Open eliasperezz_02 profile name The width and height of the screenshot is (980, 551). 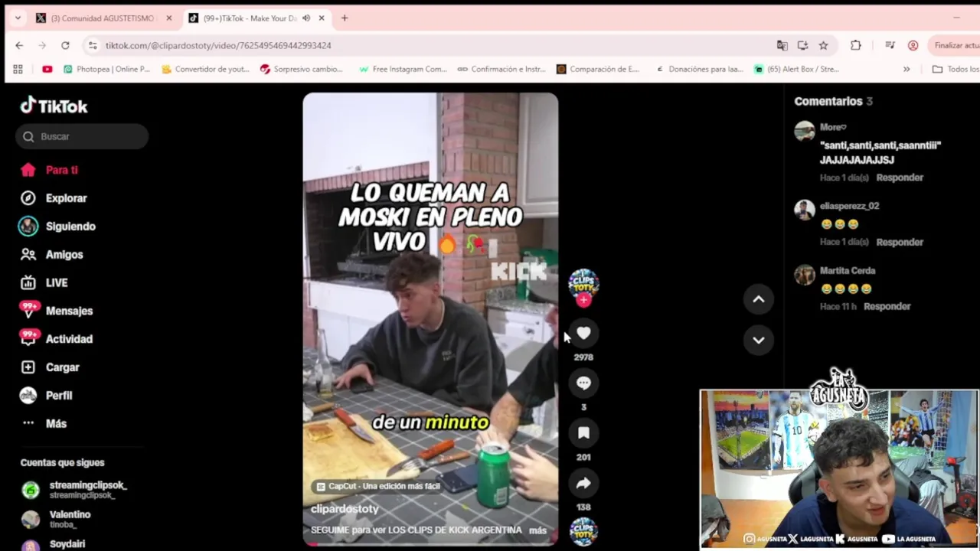coord(849,206)
